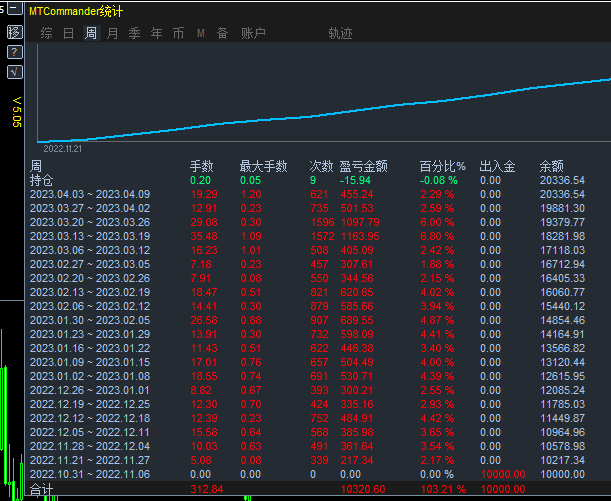
Task: Select row 2023.03.13 ~ 2023.03.19
Action: point(90,236)
